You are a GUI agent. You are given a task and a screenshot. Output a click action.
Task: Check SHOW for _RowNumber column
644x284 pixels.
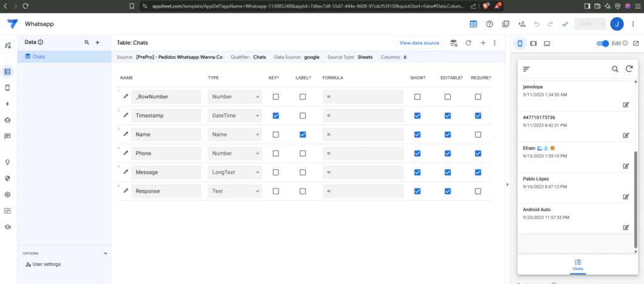[x=418, y=97]
